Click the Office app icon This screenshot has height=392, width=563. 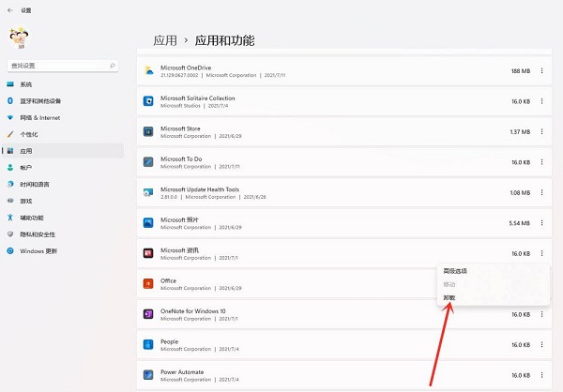[x=148, y=283]
